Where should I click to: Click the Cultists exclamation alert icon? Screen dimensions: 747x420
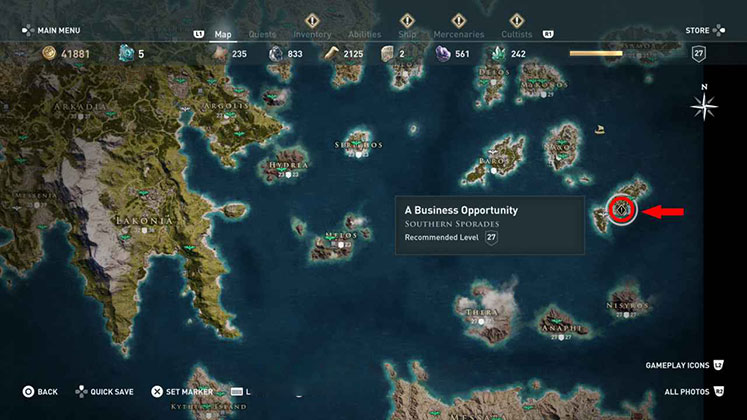517,20
